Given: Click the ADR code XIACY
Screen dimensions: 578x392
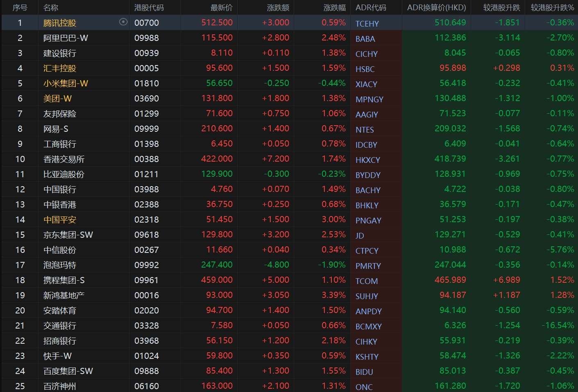Looking at the screenshot, I should click(366, 84).
